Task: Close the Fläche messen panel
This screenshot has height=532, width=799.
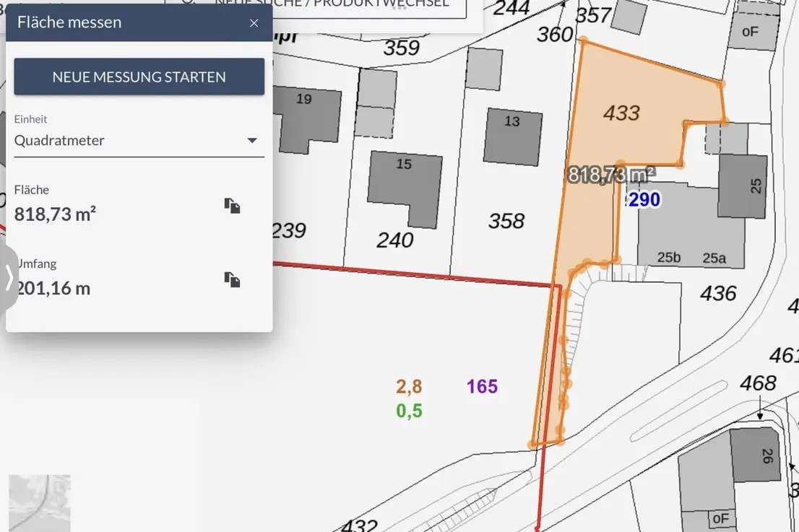Action: [254, 23]
